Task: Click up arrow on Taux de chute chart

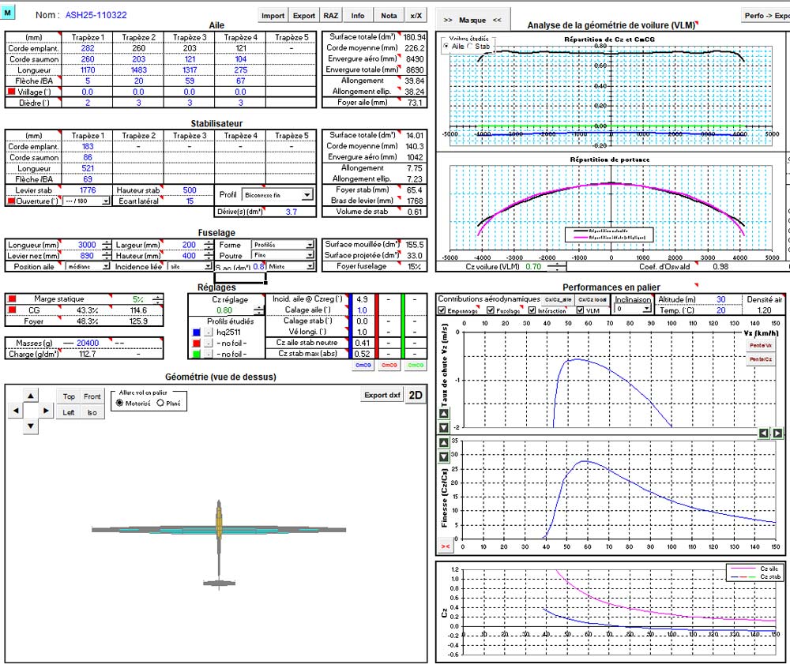Action: click(444, 414)
